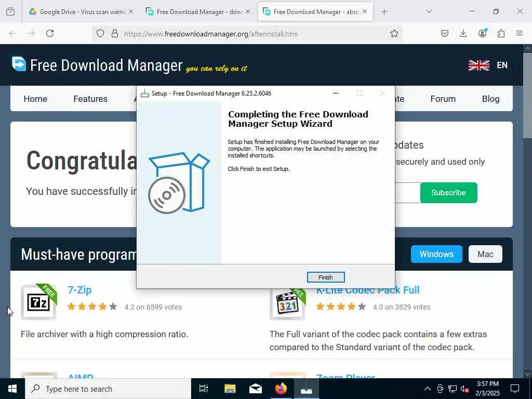The image size is (532, 399).
Task: Show Windows must-have programs
Action: [436, 254]
